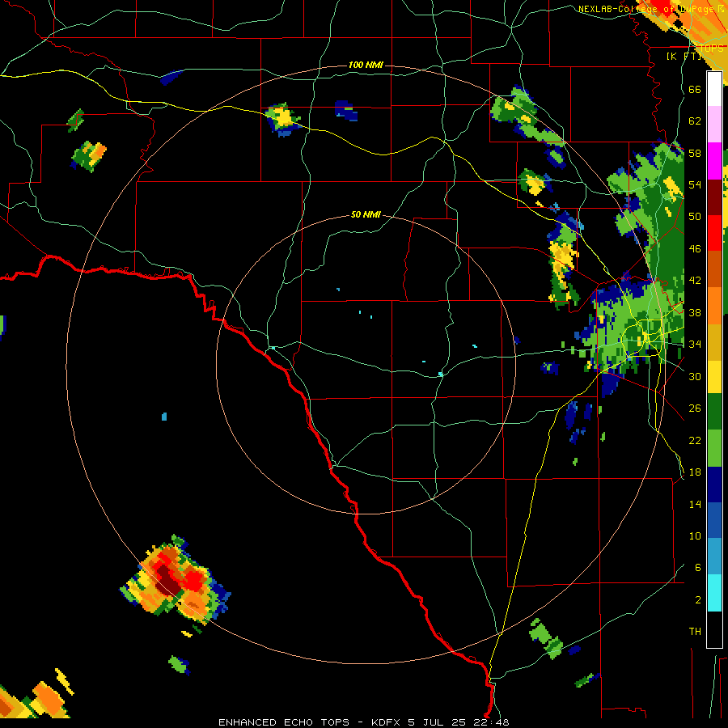Click the "66" legend value

695,89
